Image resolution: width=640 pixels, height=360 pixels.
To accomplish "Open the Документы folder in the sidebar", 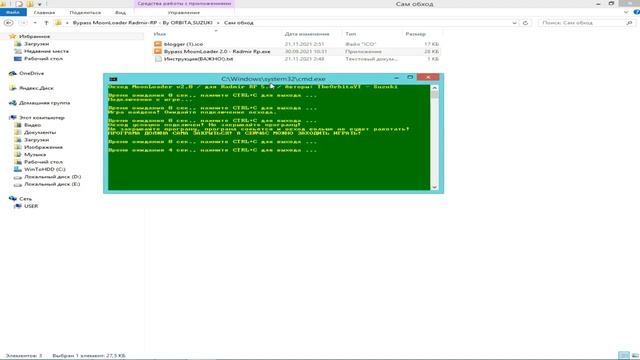I will click(x=40, y=132).
